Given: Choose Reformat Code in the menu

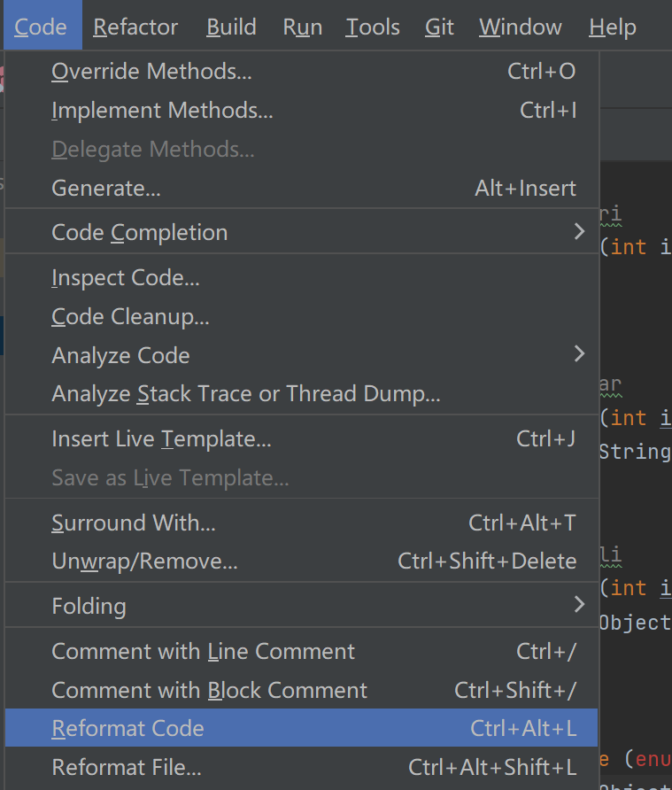Looking at the screenshot, I should point(128,729).
